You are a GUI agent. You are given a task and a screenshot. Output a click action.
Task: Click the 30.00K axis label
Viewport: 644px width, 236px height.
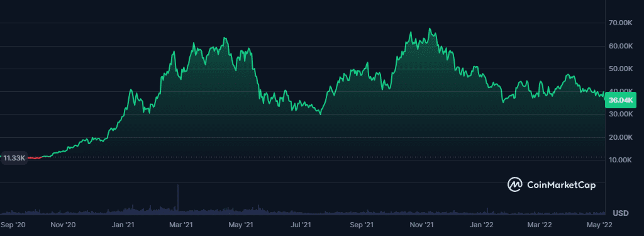click(x=619, y=115)
